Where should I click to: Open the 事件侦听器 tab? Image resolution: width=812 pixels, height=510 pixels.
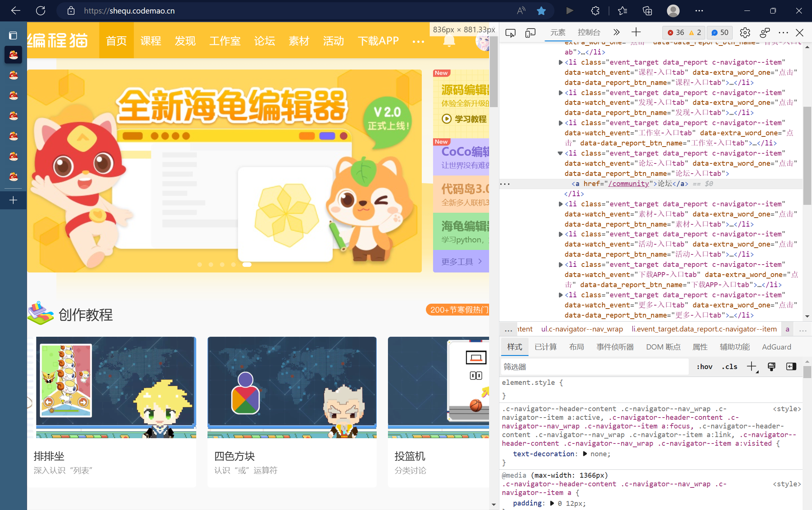pos(615,347)
